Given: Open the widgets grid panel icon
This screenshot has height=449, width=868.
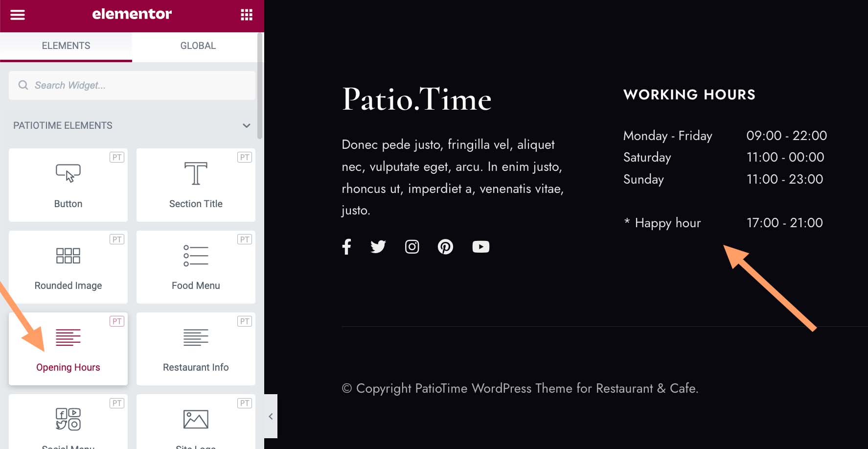Looking at the screenshot, I should coord(246,15).
